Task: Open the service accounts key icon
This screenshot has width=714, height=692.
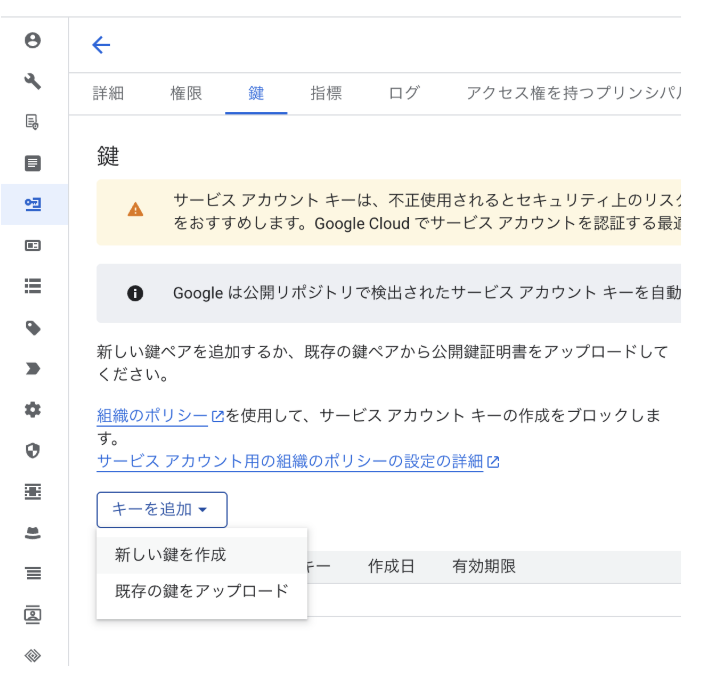Action: (32, 204)
